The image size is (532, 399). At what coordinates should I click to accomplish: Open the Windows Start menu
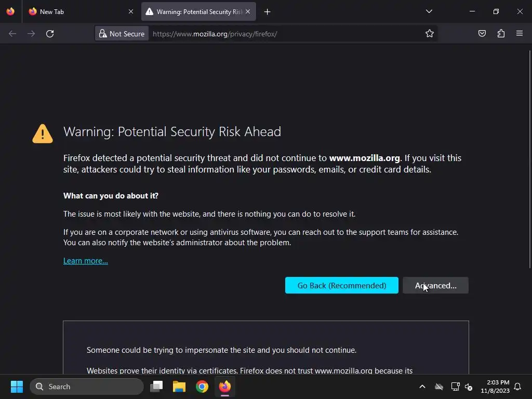(x=17, y=387)
